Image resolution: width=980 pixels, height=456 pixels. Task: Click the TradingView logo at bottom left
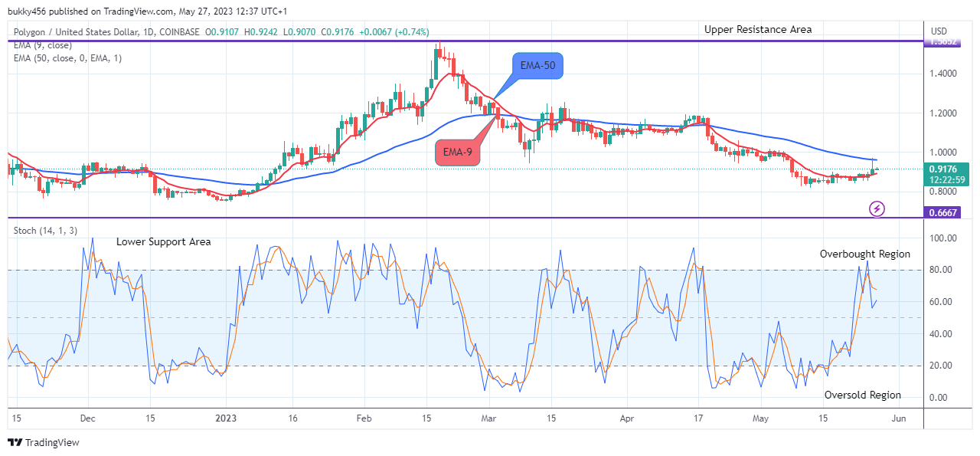(x=43, y=442)
